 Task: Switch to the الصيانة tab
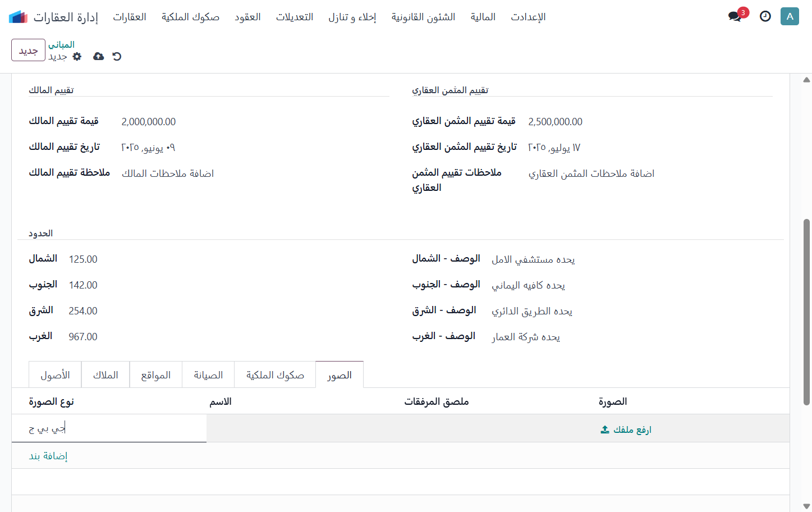pos(208,375)
